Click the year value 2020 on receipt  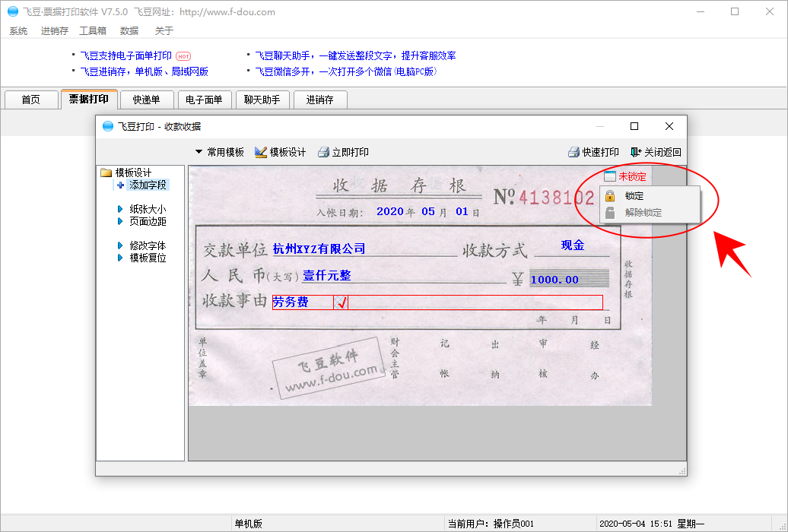pyautogui.click(x=390, y=211)
